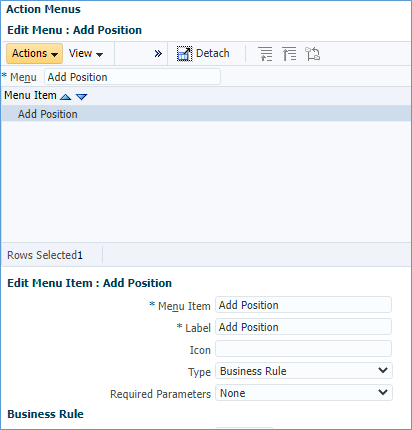The image size is (412, 430).
Task: Click the Detach label in the toolbar
Action: pos(213,53)
